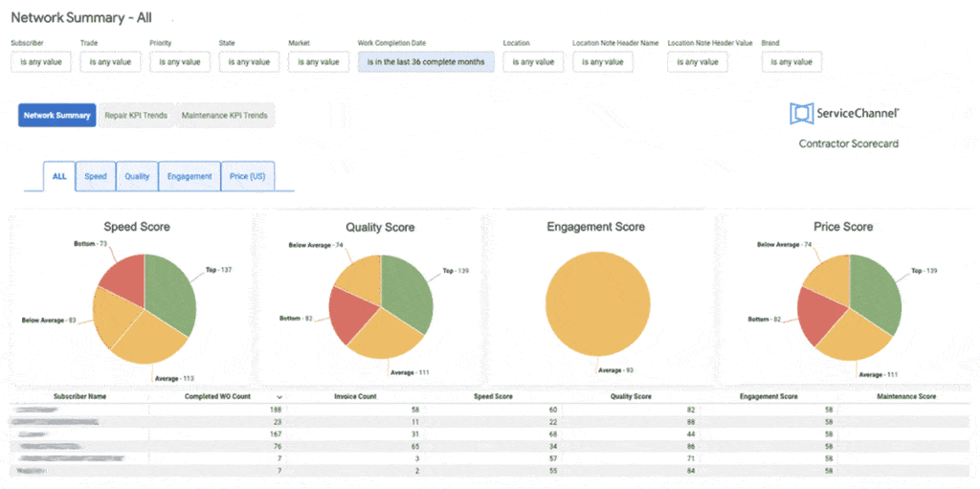
Task: Click the sort arrow on Completed WO Count
Action: (x=279, y=397)
